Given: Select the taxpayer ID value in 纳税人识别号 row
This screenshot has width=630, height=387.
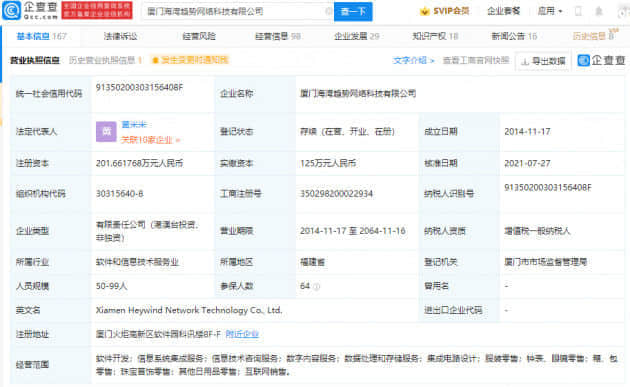Looking at the screenshot, I should (548, 188).
